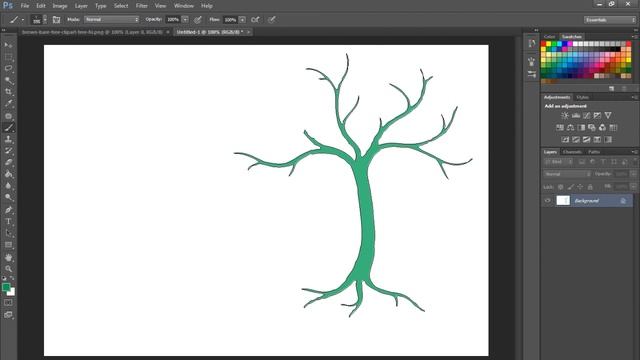Select the Pen tool
Image resolution: width=640 pixels, height=360 pixels.
(x=8, y=210)
